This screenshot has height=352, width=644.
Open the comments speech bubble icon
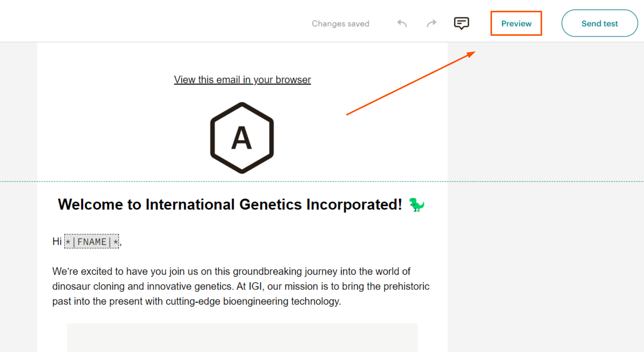pyautogui.click(x=461, y=23)
